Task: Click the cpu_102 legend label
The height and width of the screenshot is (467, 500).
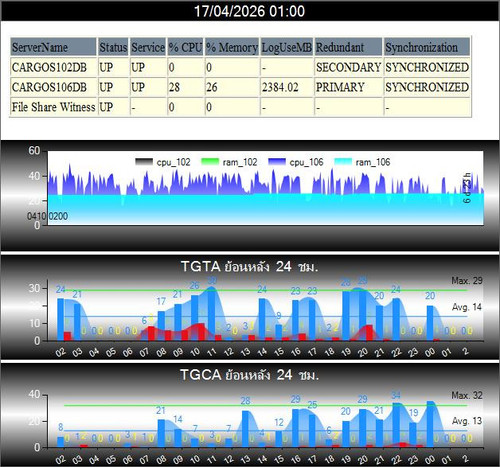Action: pyautogui.click(x=173, y=162)
